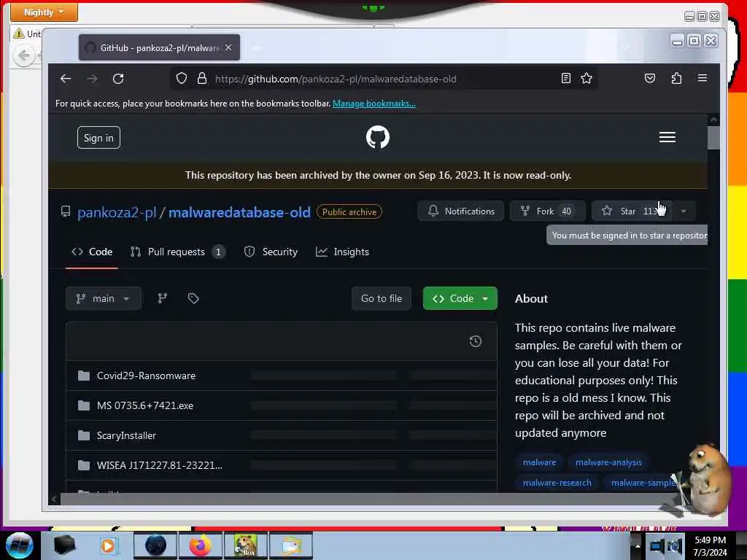747x560 pixels.
Task: Open the Manage bookmarks link
Action: click(374, 104)
